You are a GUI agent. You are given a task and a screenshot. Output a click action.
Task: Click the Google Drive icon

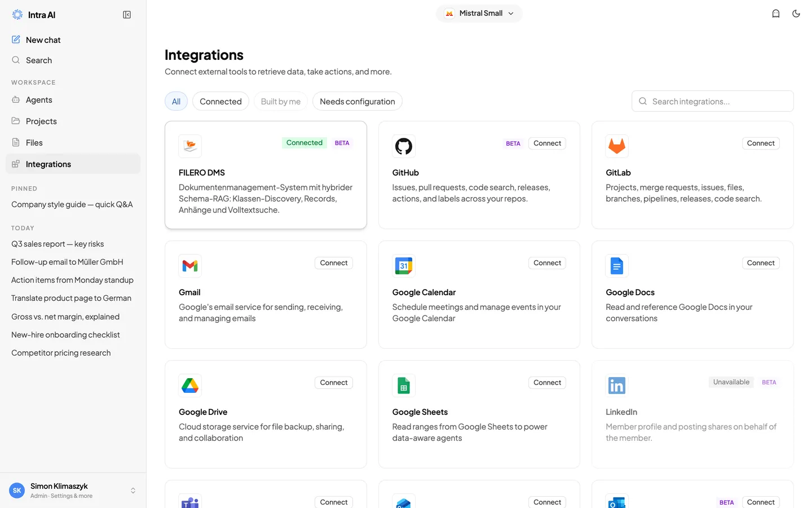[190, 386]
